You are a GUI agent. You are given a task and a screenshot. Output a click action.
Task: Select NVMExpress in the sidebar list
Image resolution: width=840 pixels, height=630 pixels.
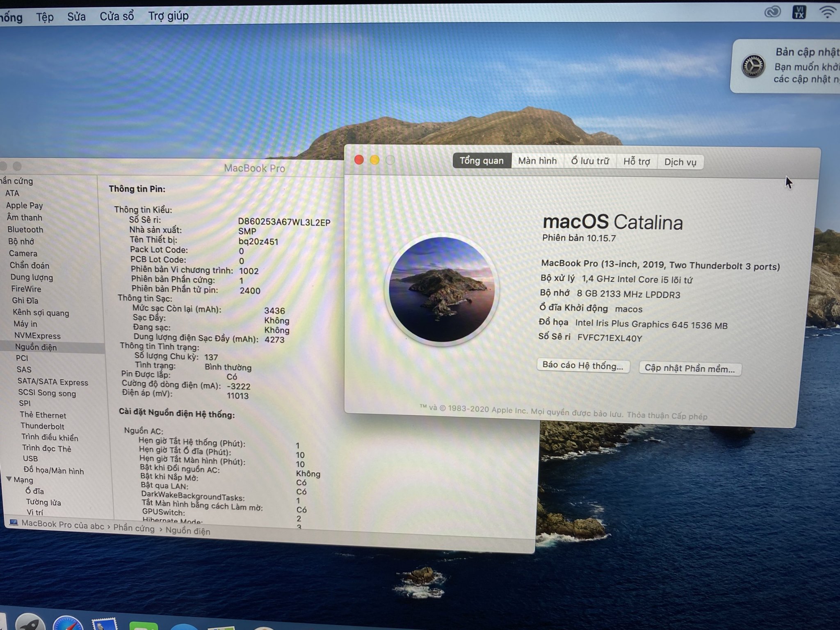coord(37,336)
